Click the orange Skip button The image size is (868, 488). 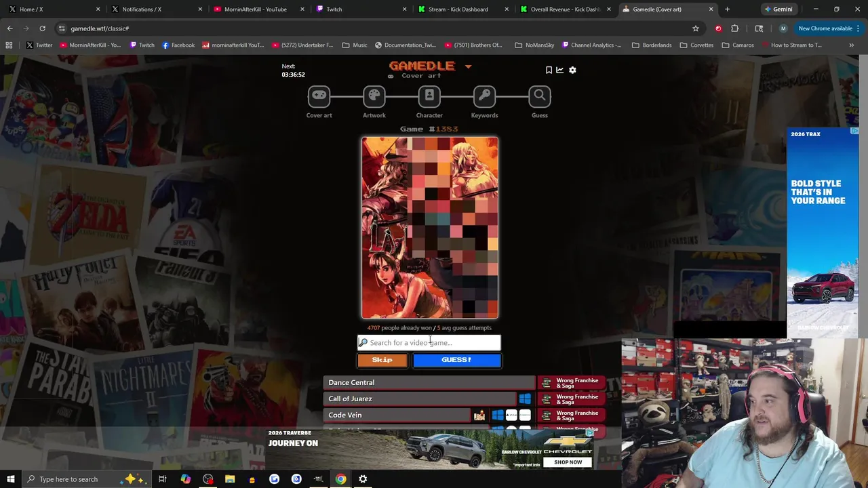pyautogui.click(x=382, y=360)
